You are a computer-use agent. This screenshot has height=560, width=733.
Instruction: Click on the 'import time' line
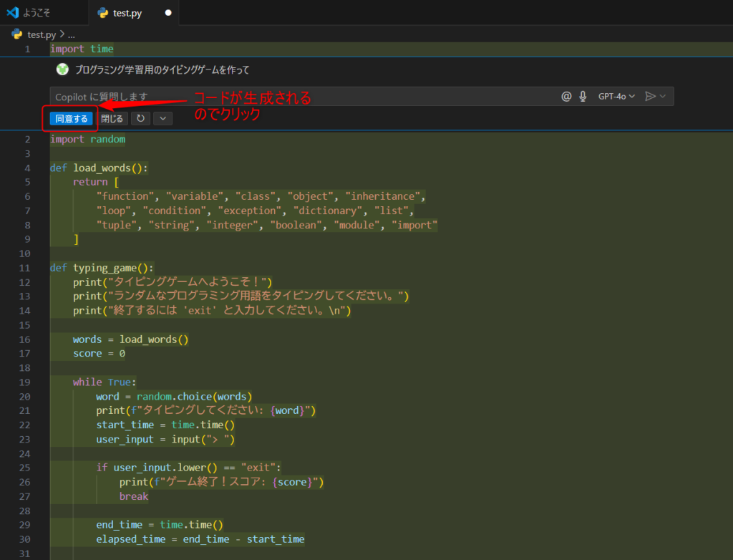click(82, 49)
